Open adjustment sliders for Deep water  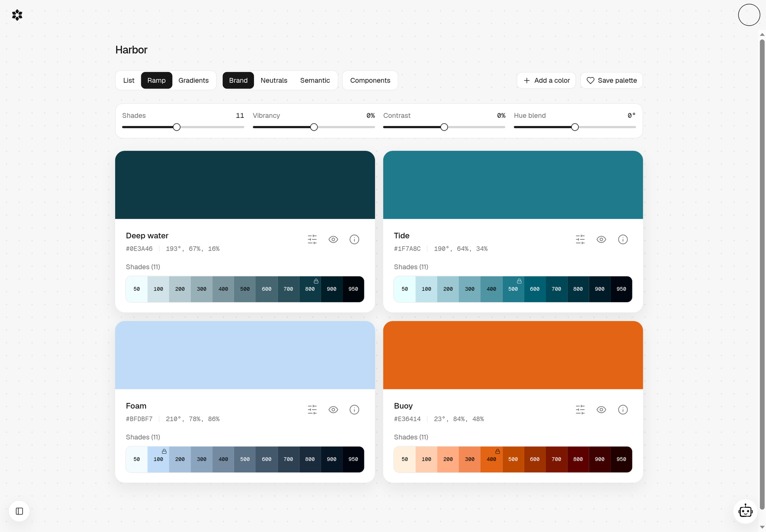[312, 240]
